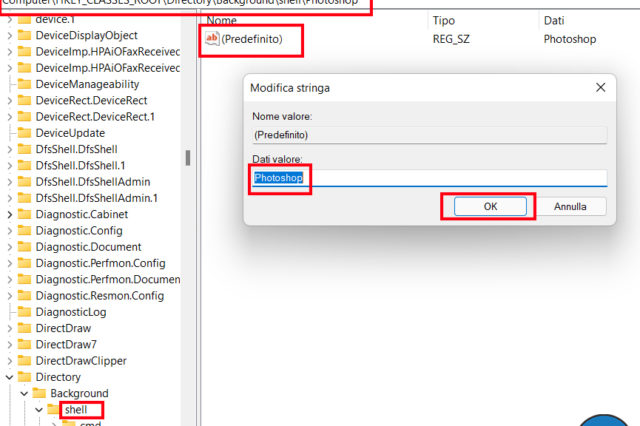
Task: Select the DirectDraw key
Action: pyautogui.click(x=63, y=328)
